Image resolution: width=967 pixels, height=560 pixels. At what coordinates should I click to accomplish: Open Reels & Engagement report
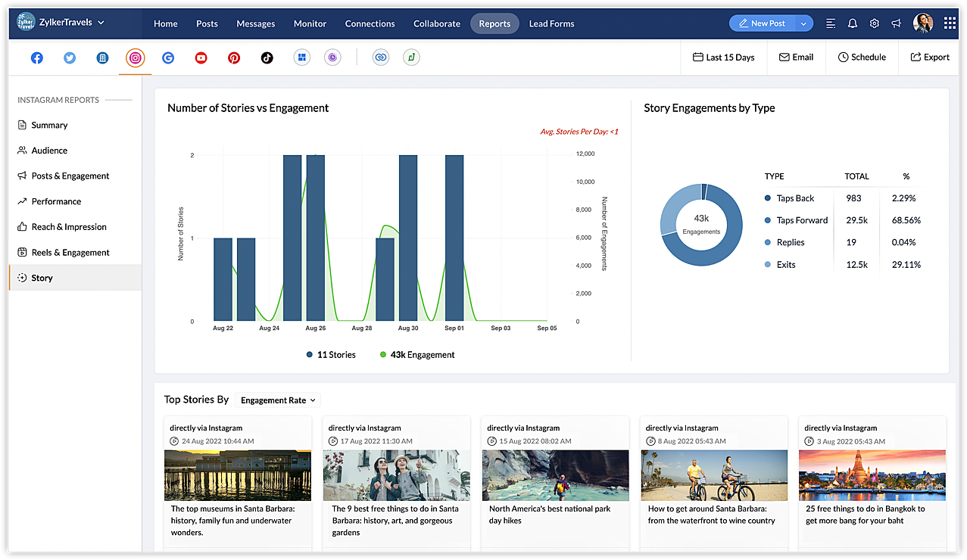70,252
